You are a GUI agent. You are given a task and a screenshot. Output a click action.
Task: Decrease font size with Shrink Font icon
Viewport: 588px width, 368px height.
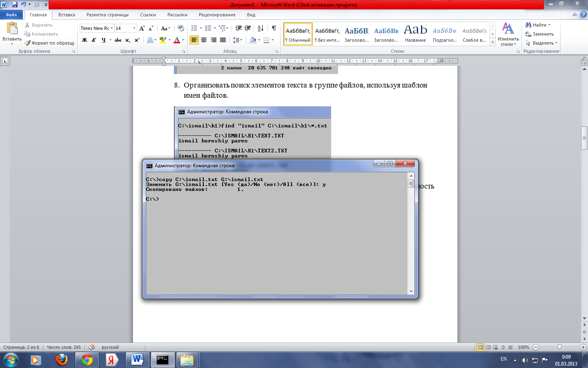pos(151,28)
